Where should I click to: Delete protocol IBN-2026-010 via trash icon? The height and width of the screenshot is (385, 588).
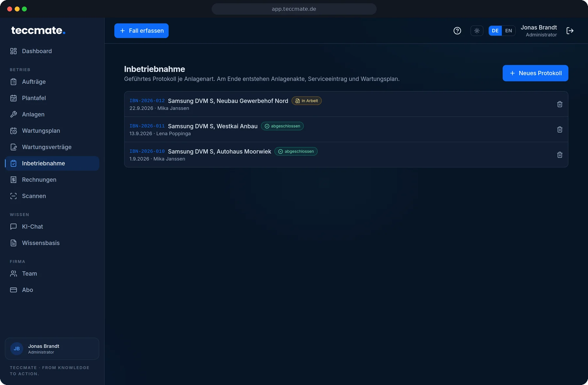click(x=560, y=155)
